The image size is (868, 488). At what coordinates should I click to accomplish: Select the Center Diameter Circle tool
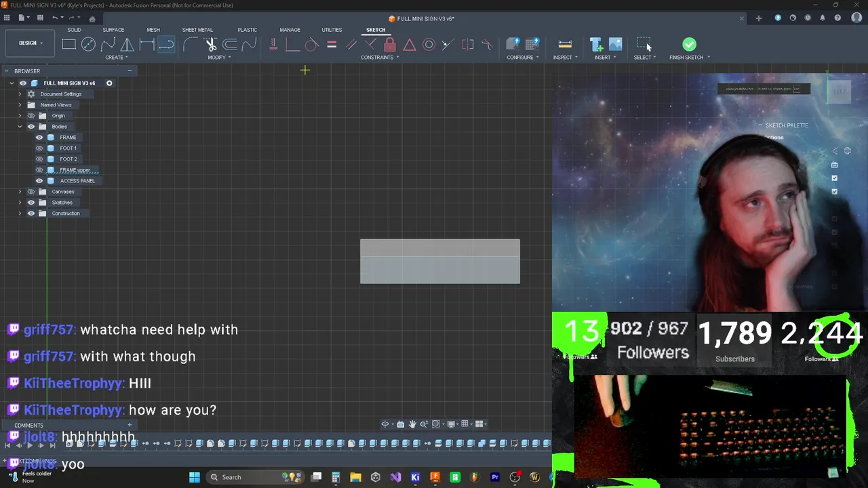click(88, 45)
